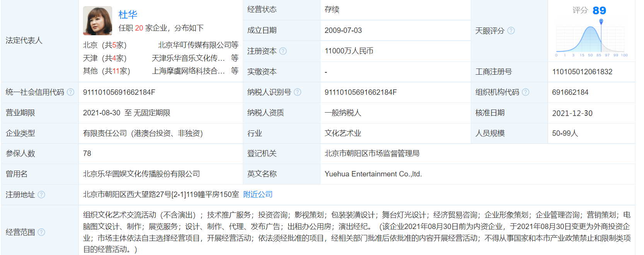Click the credit code under 统一社会信用代码
The height and width of the screenshot is (255, 644).
tap(119, 92)
